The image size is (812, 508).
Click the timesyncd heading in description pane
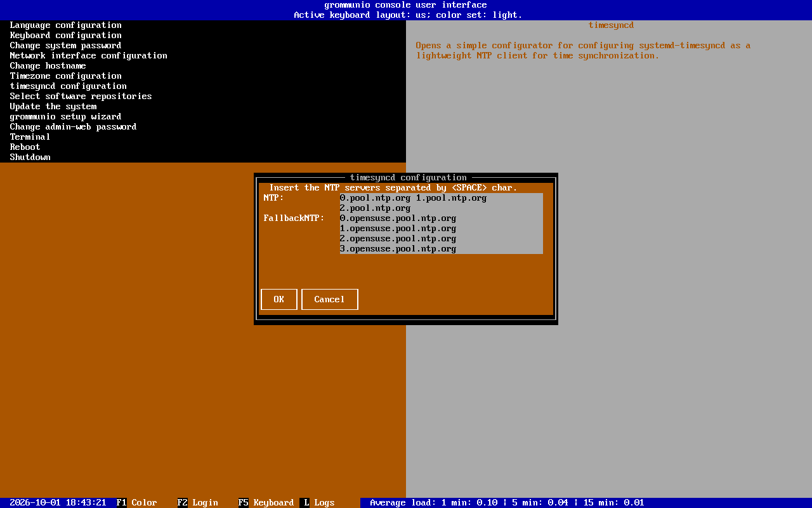pos(611,25)
